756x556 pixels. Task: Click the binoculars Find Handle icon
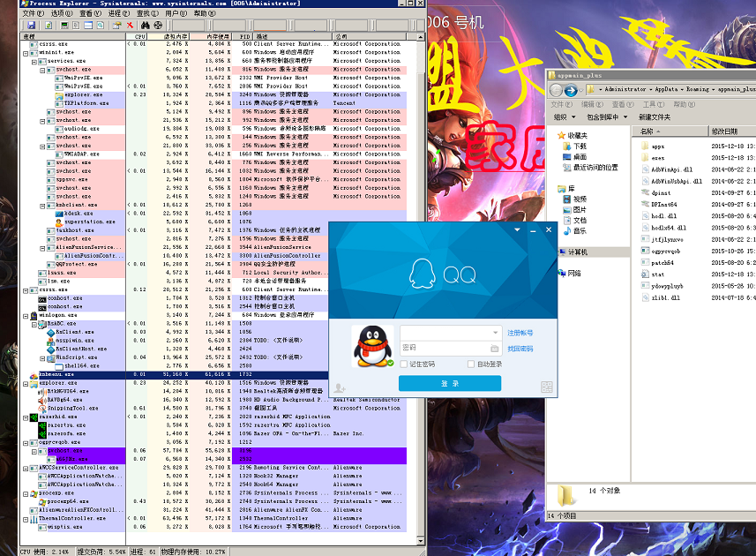146,25
